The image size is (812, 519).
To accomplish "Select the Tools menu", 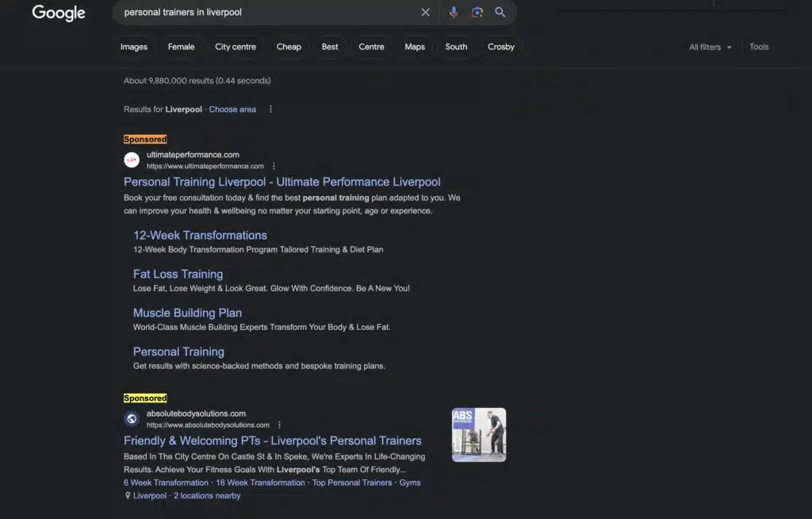I will pyautogui.click(x=759, y=47).
